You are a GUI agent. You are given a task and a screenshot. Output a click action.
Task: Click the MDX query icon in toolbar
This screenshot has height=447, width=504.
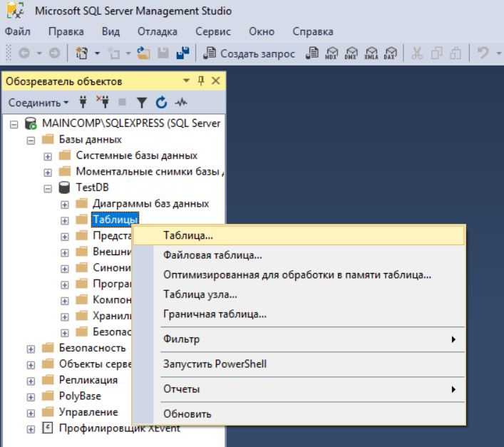[x=331, y=54]
